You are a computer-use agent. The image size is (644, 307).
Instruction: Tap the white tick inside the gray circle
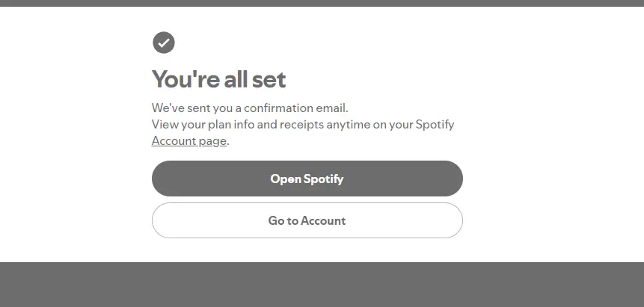coord(164,43)
